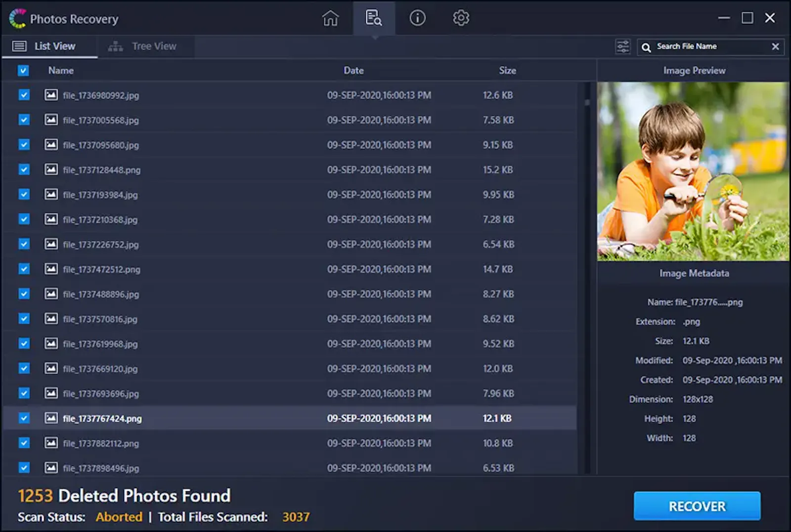Click image icon of file_1737226752.jpg
The width and height of the screenshot is (791, 532).
[x=51, y=244]
